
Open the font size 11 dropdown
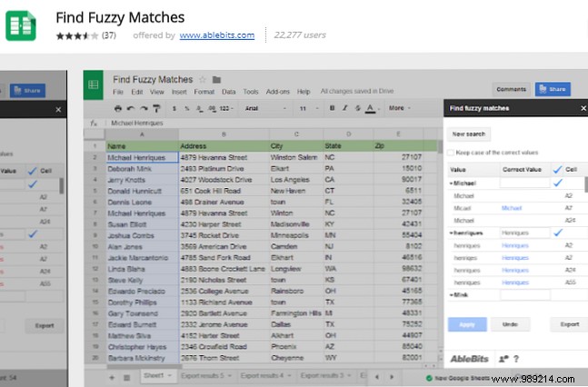coord(309,108)
